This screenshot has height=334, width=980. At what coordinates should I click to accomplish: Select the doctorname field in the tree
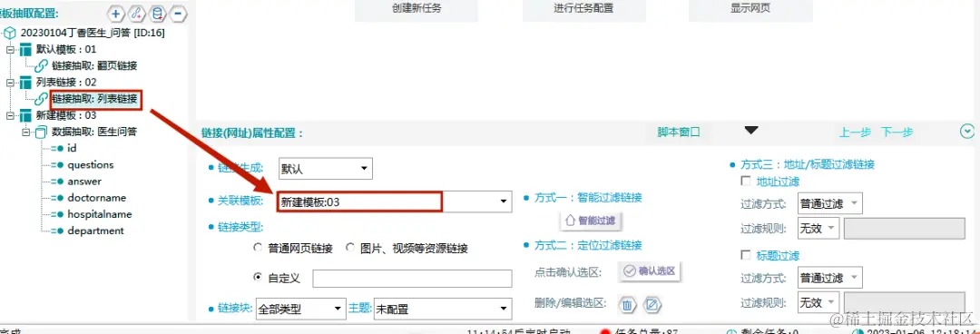click(x=97, y=198)
